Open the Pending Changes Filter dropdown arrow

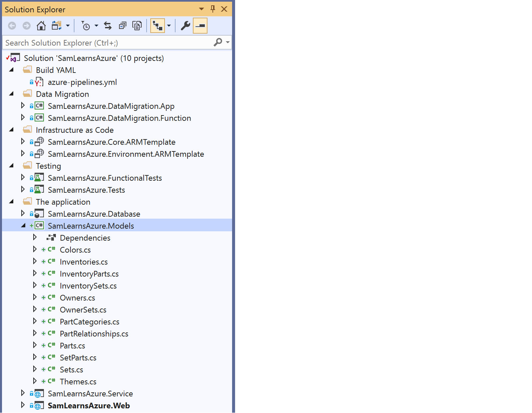(x=96, y=26)
